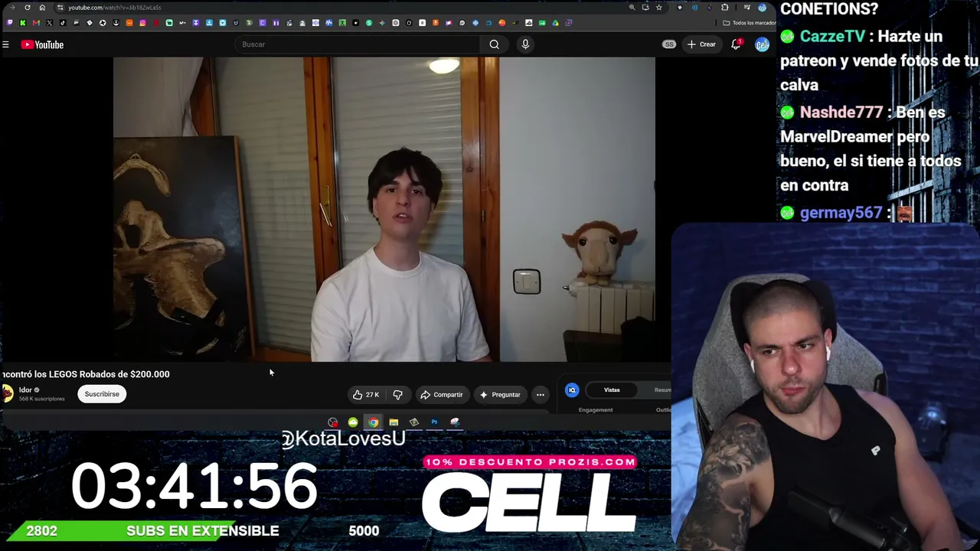This screenshot has width=980, height=551.
Task: Open the three-dot more actions menu
Action: (541, 395)
